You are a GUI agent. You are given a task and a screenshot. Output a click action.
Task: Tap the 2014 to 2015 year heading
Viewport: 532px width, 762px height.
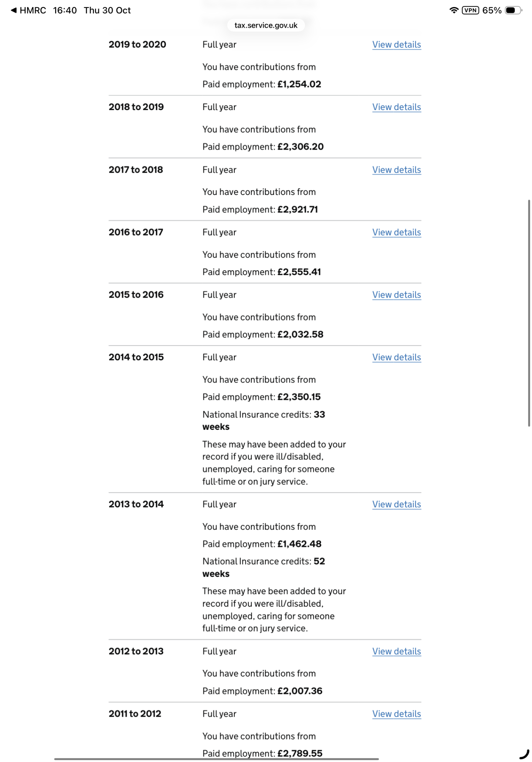(136, 357)
